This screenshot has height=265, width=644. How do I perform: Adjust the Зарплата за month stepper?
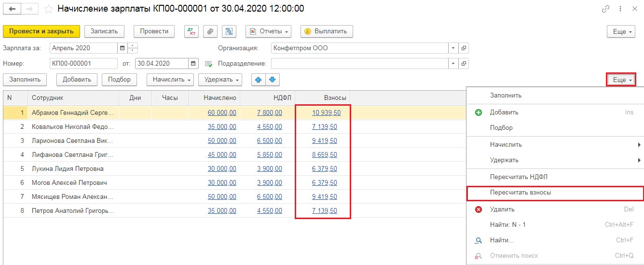click(133, 48)
